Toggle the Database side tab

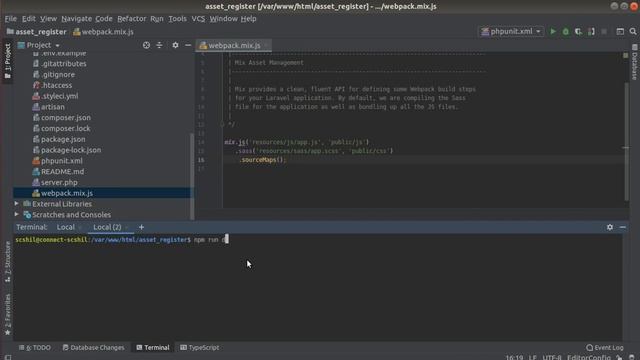[x=634, y=62]
